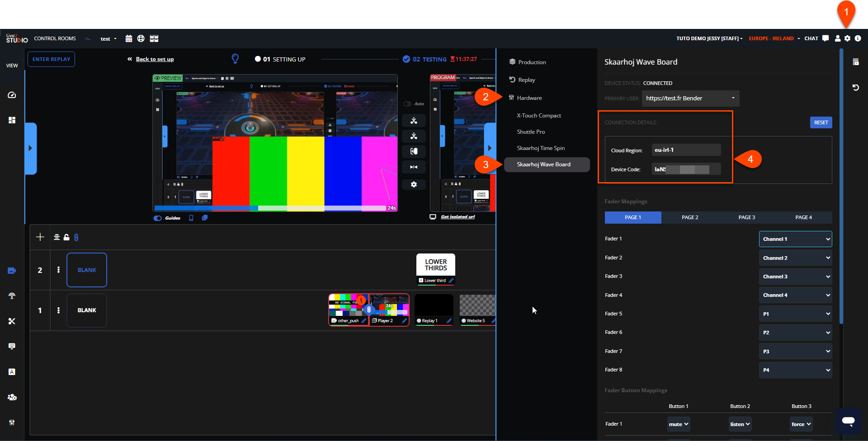This screenshot has height=441, width=868.
Task: Click the preview playback progress bar
Action: 270,208
